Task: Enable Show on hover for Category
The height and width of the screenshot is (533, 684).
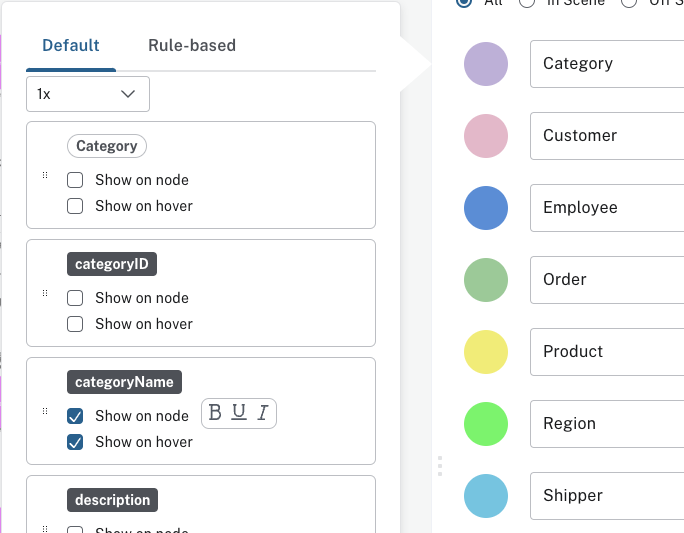Action: coord(75,206)
